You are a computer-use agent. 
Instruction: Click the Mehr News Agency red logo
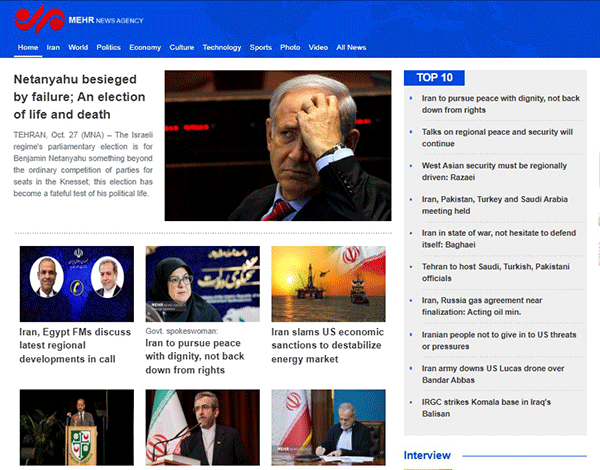click(39, 19)
